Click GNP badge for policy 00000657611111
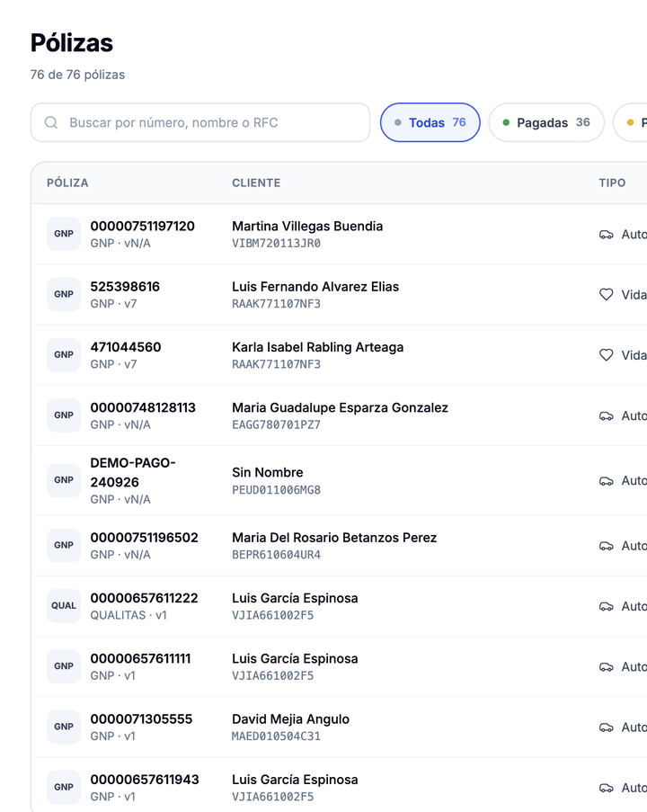Viewport: 647px width, 812px height. [x=64, y=666]
